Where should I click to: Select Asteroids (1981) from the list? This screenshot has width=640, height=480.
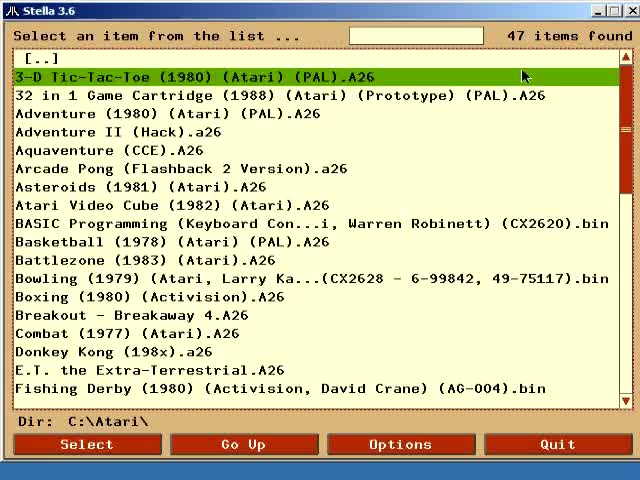[140, 187]
